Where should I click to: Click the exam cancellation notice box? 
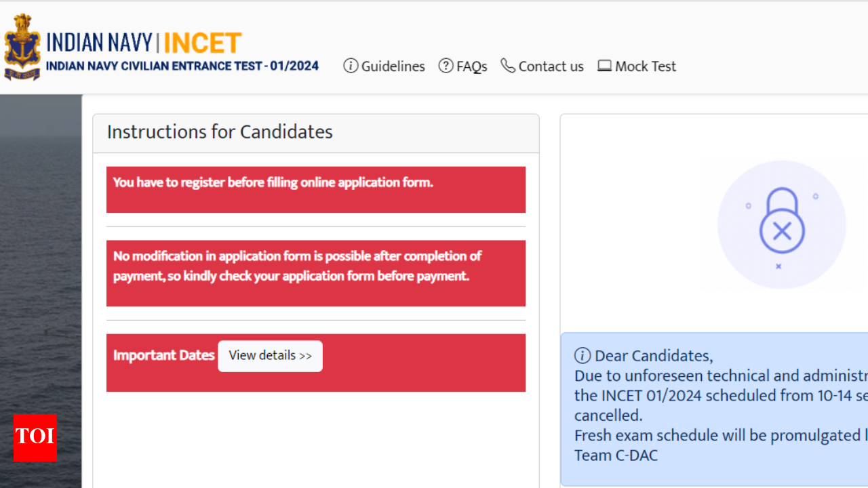coord(714,409)
